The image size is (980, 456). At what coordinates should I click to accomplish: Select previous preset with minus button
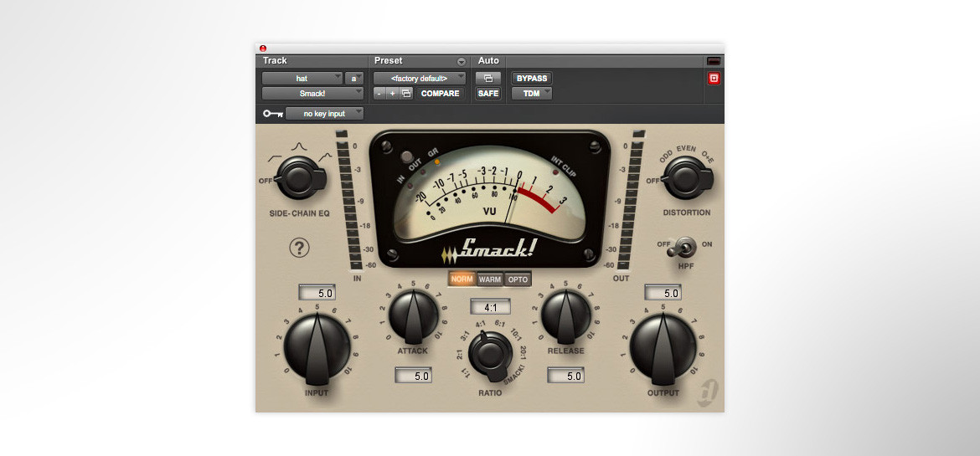379,93
